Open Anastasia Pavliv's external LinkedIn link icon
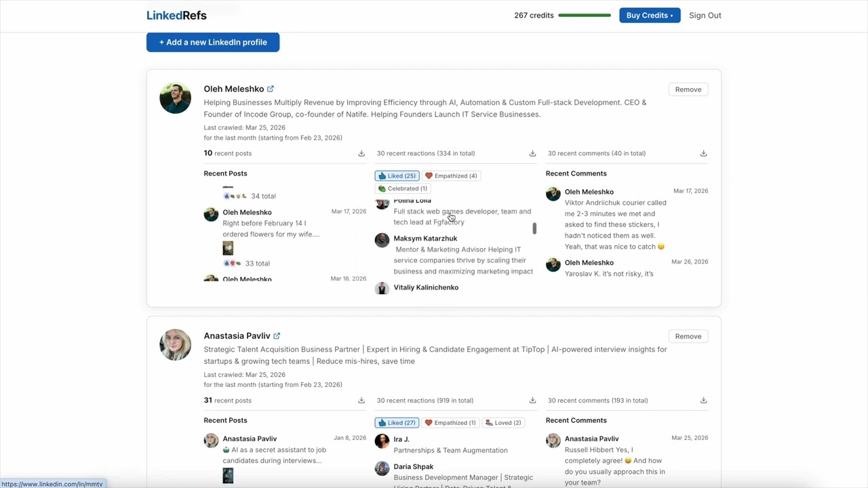This screenshot has height=488, width=868. point(277,335)
